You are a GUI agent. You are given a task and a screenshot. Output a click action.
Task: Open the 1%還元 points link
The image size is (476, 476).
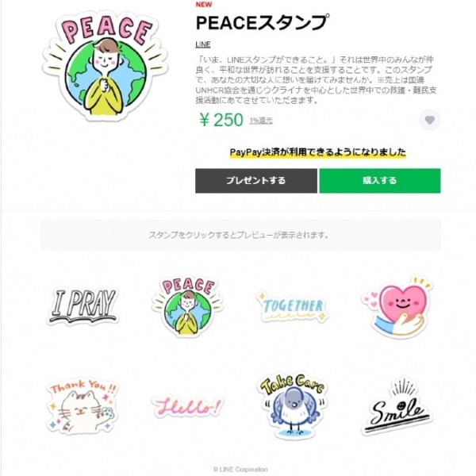pyautogui.click(x=261, y=121)
